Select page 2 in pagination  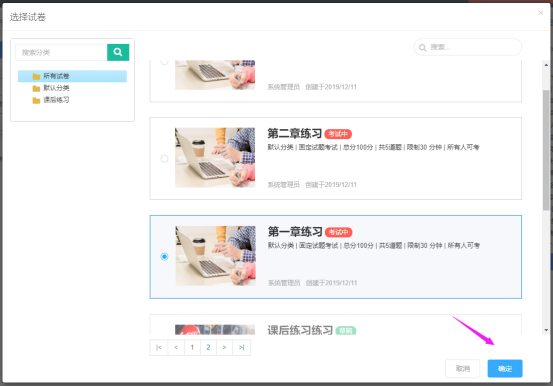coord(208,347)
